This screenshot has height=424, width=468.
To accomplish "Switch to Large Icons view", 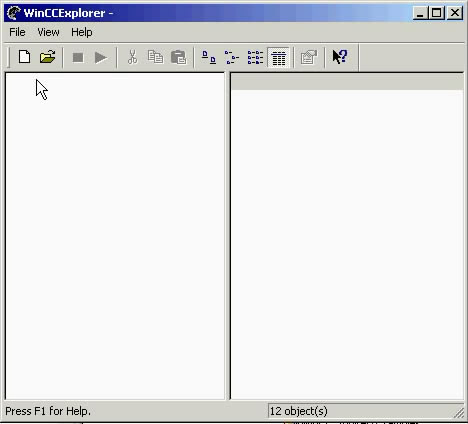I will click(209, 57).
